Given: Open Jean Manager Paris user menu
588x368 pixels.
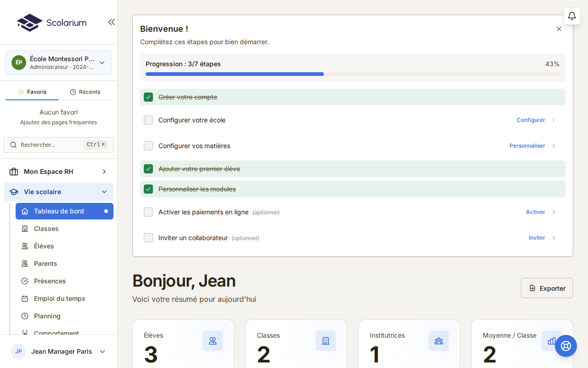Looking at the screenshot, I should (58, 351).
